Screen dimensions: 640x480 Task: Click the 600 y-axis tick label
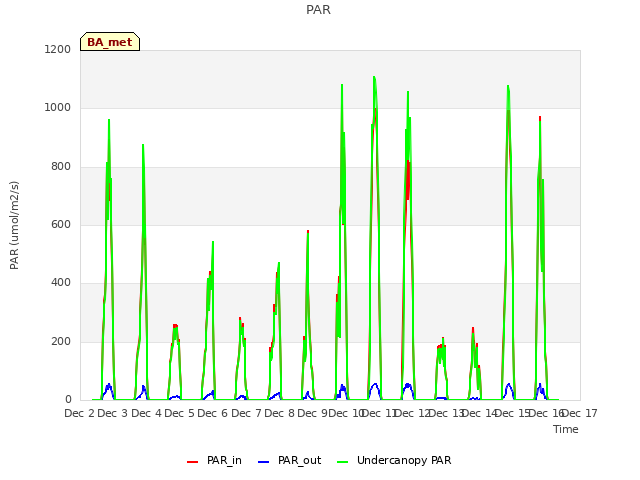tap(61, 224)
